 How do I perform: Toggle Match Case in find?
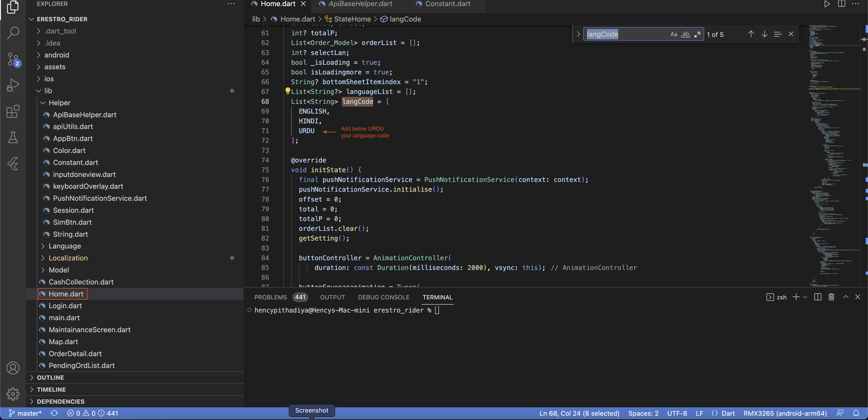coord(674,34)
